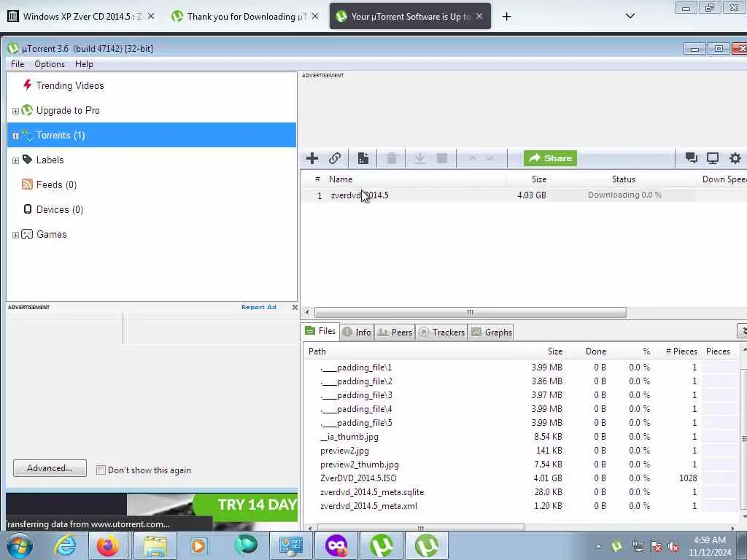Select ZverDVD_2014.5.ISO file row
747x560 pixels.
522,478
